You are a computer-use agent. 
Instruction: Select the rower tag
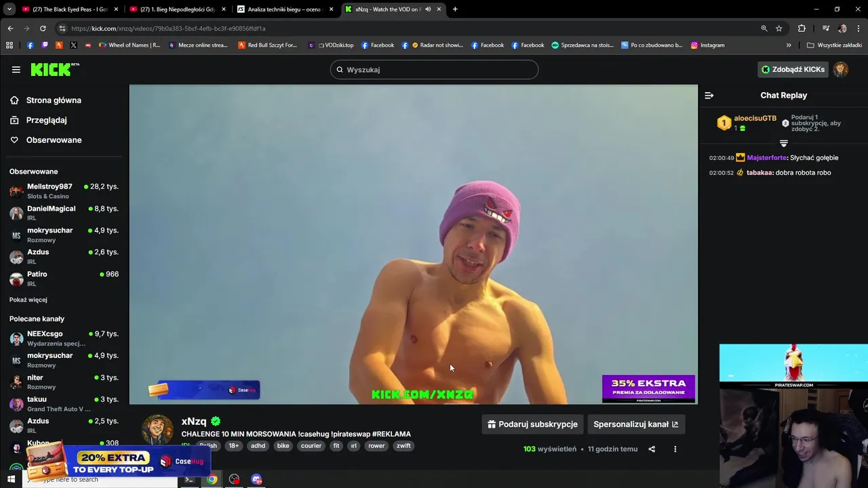coord(376,446)
